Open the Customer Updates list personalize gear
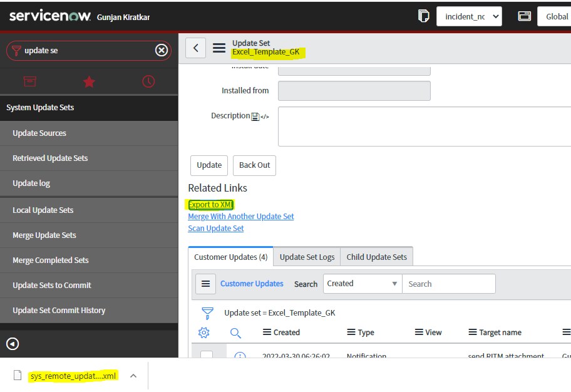The height and width of the screenshot is (392, 571). tap(204, 333)
